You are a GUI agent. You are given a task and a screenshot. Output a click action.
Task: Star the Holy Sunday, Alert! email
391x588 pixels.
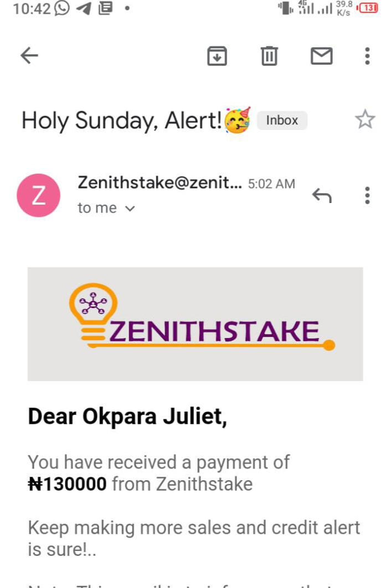pos(365,120)
